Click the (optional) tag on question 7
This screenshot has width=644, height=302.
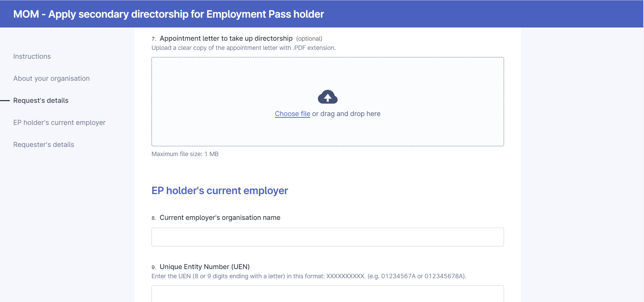pos(309,39)
